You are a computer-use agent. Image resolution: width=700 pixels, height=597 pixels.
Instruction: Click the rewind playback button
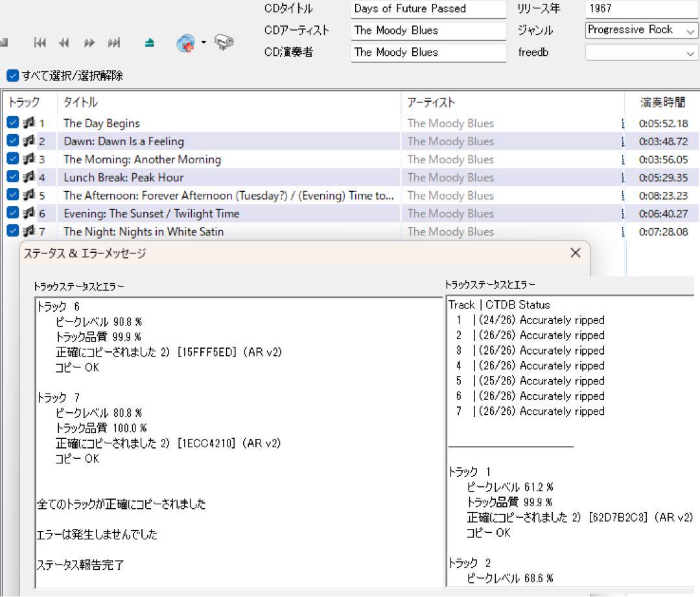click(64, 43)
